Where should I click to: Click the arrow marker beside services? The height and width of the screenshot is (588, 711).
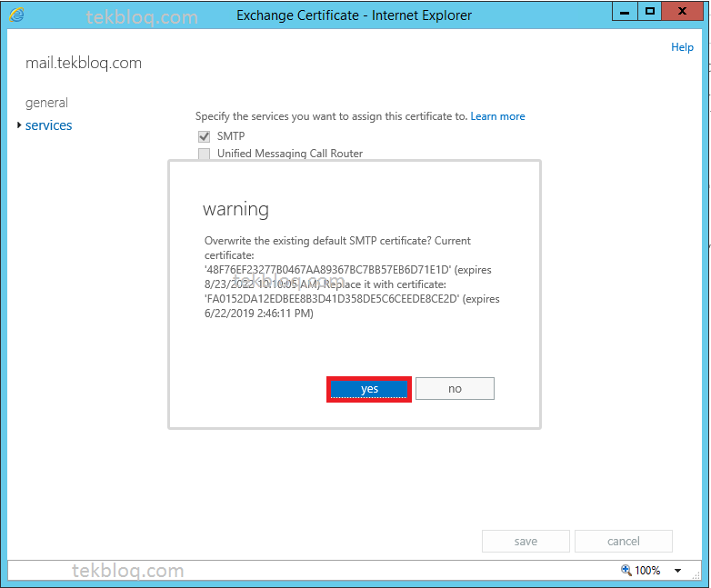coord(19,125)
